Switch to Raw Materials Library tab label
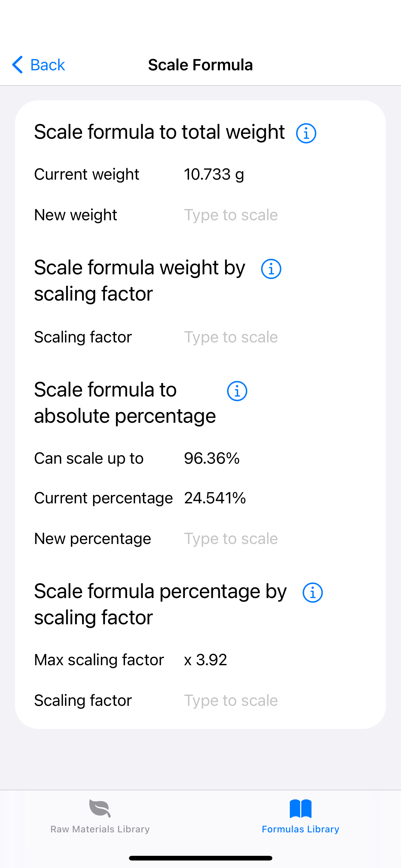The width and height of the screenshot is (401, 868). click(100, 829)
